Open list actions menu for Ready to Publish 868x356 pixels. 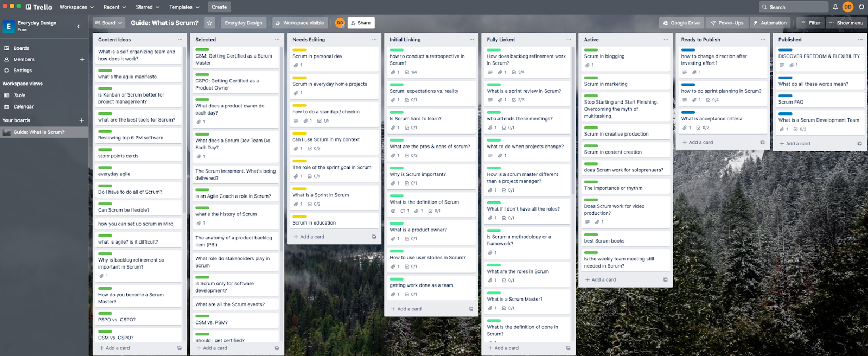[x=763, y=40]
